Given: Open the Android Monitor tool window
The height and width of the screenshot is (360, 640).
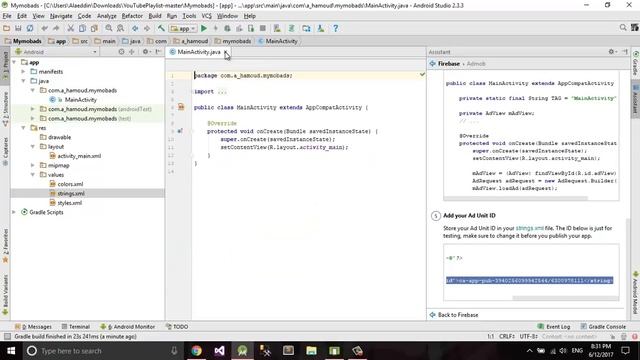Looking at the screenshot, I should [x=127, y=327].
